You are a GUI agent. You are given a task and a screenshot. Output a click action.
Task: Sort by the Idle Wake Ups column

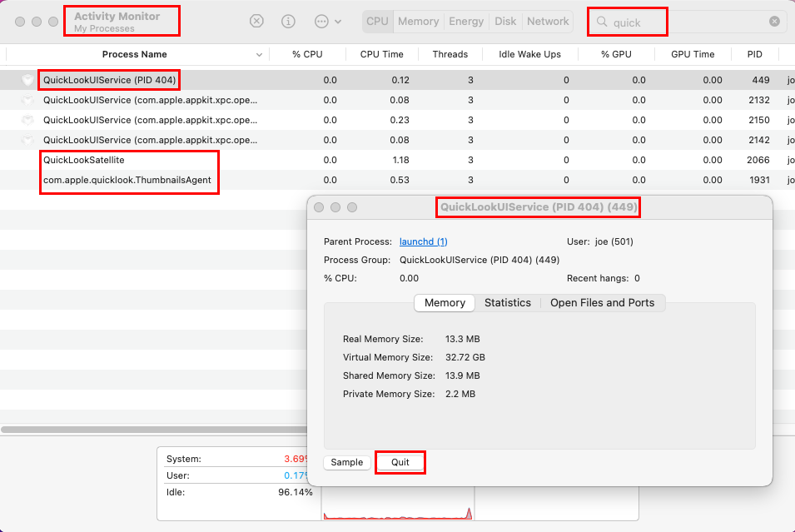click(x=529, y=54)
